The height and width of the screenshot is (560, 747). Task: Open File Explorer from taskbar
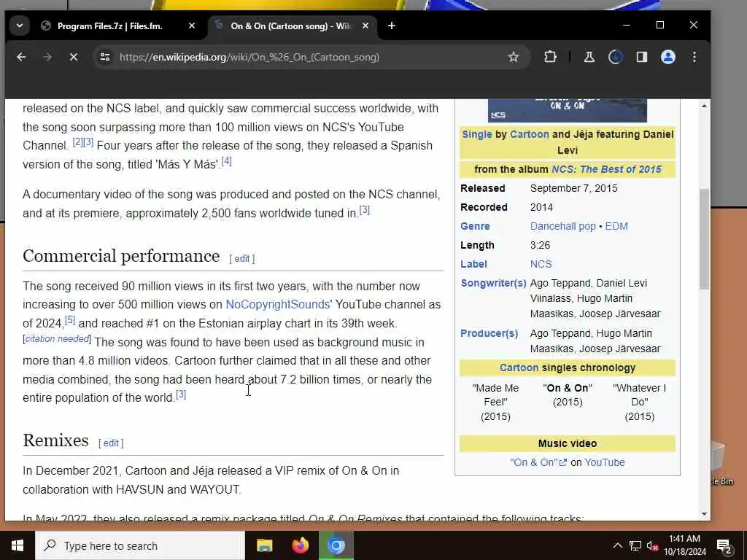coord(264,545)
